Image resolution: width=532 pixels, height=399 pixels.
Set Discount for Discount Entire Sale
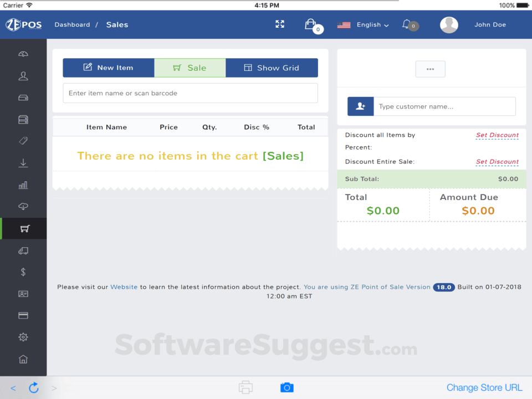click(x=497, y=162)
